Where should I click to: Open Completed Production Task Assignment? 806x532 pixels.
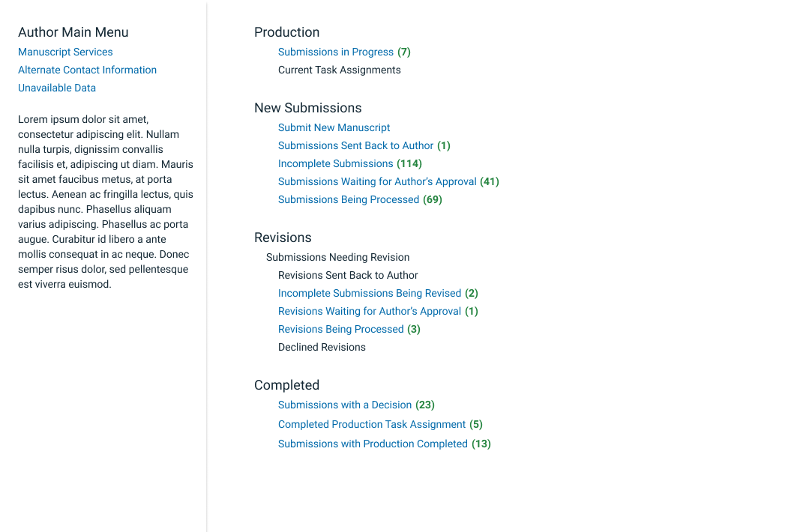380,424
